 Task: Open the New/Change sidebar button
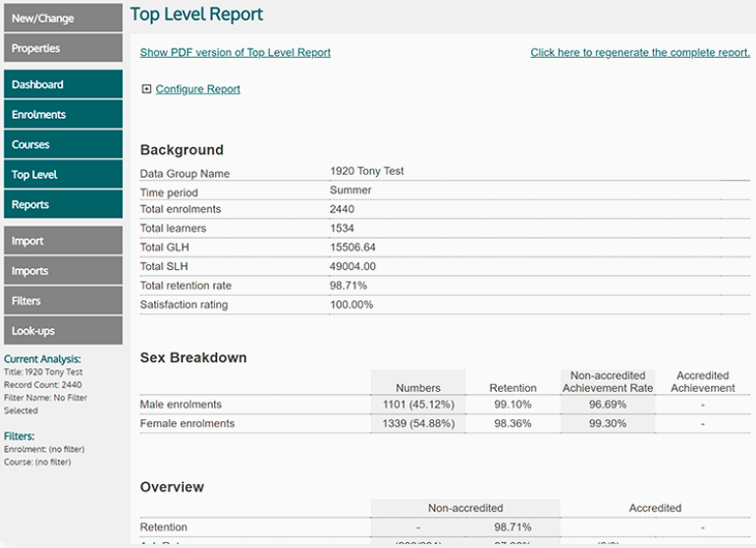coord(63,19)
